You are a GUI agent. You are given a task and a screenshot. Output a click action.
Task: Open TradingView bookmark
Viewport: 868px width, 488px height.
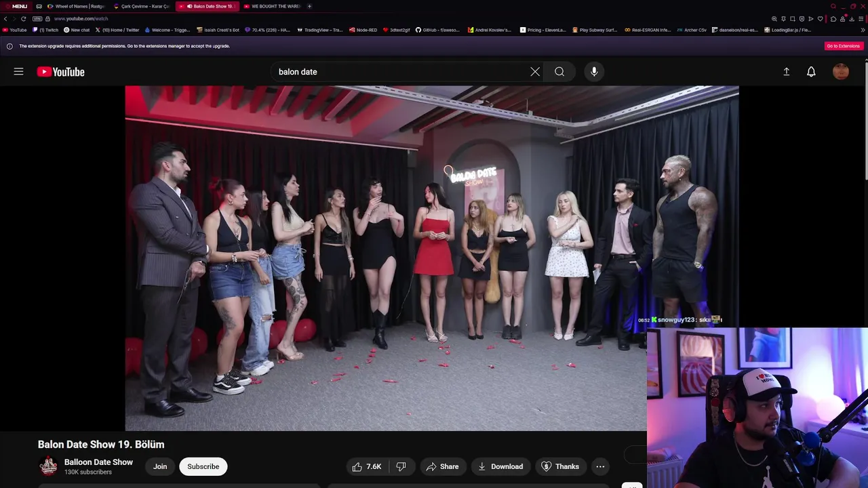(319, 30)
